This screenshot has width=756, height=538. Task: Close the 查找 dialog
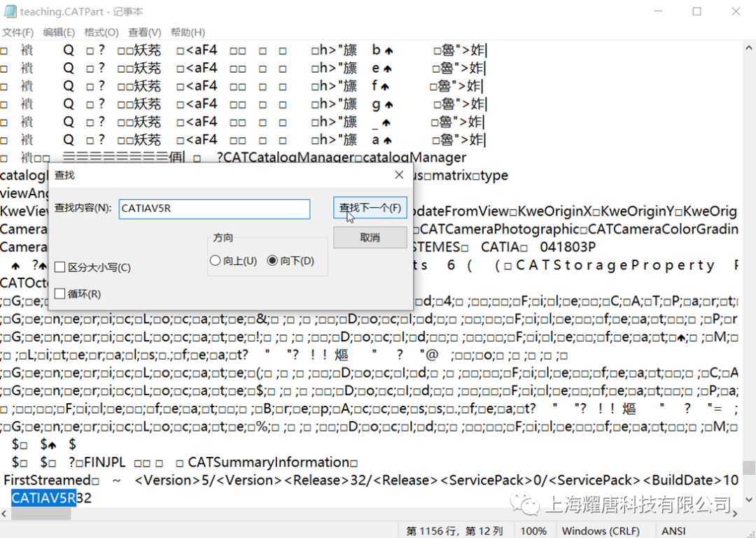pos(399,174)
